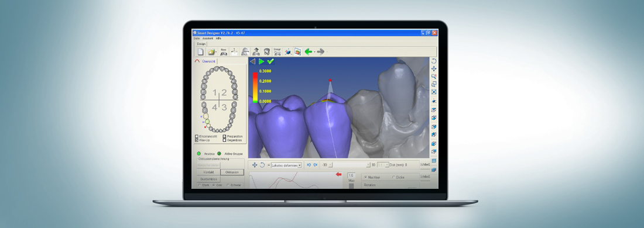Enable the Einzelansicht checkbox
The image size is (644, 228).
[197, 136]
